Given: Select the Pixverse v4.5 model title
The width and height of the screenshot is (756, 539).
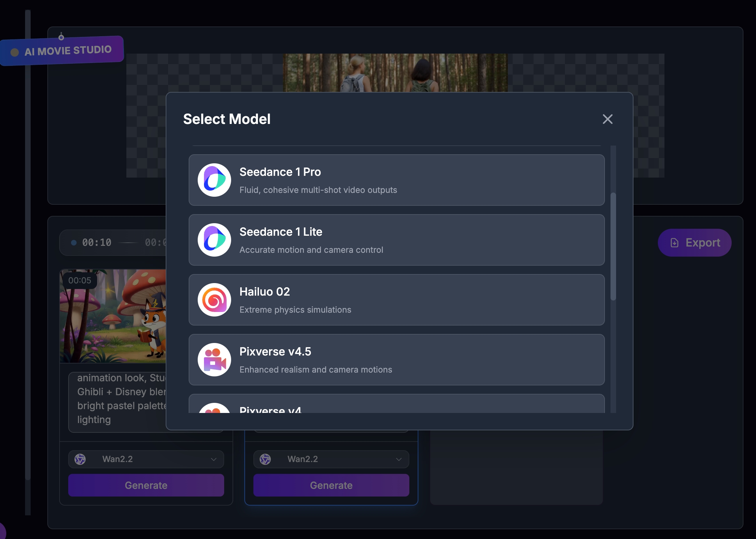Looking at the screenshot, I should [275, 352].
